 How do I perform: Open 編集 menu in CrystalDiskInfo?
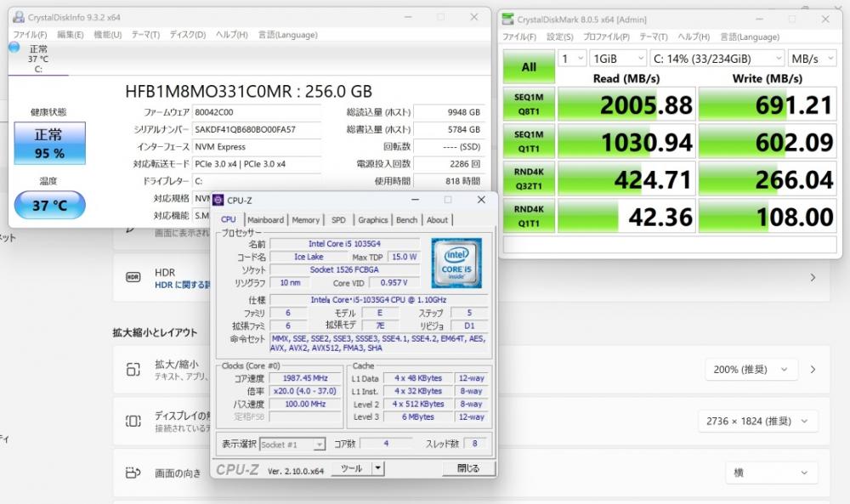tap(70, 35)
